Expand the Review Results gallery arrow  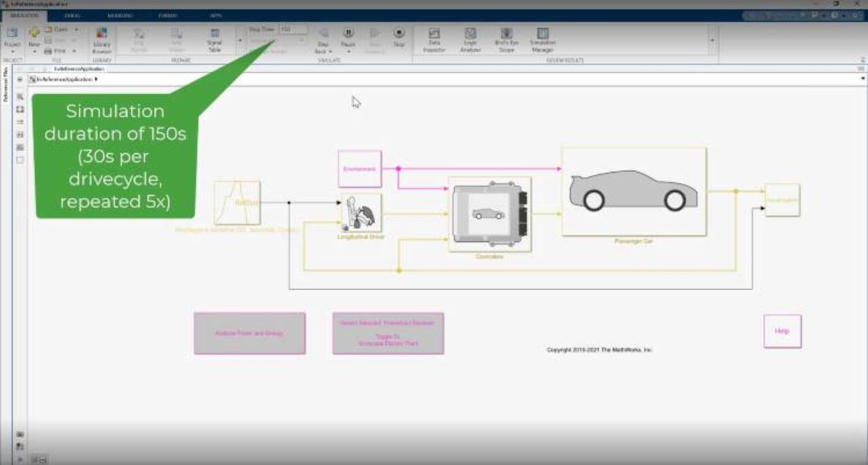click(x=711, y=41)
